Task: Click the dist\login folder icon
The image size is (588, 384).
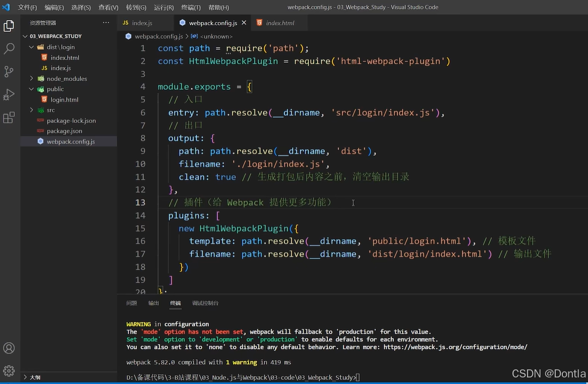Action: 40,47
